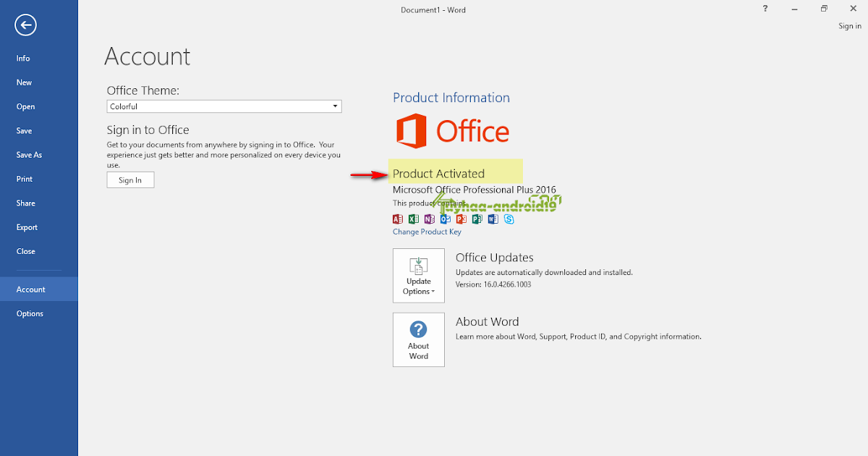Click the Version 16.0.4266.1003 text
This screenshot has width=868, height=456.
click(493, 284)
